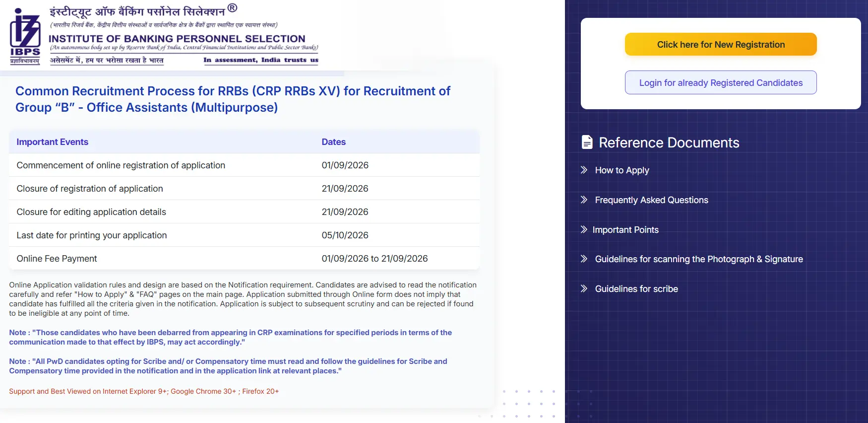Click the Support and Best Viewed browser notice
Viewport: 868px width, 423px height.
pos(144,391)
